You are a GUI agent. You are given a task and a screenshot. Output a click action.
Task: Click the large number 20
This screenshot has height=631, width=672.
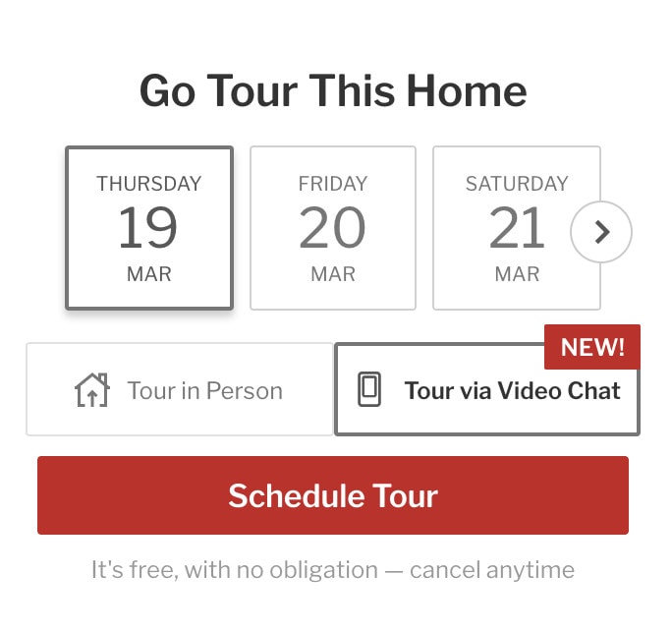pyautogui.click(x=333, y=228)
